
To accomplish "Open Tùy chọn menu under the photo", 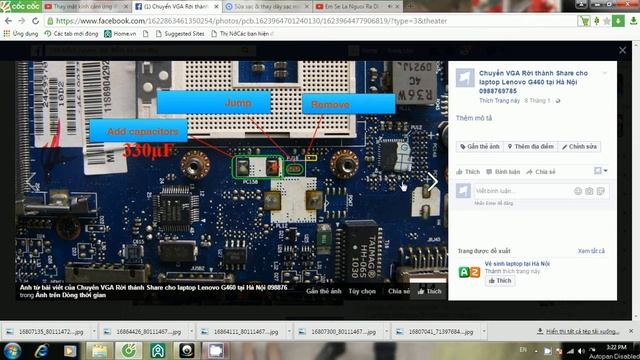I will tap(362, 291).
